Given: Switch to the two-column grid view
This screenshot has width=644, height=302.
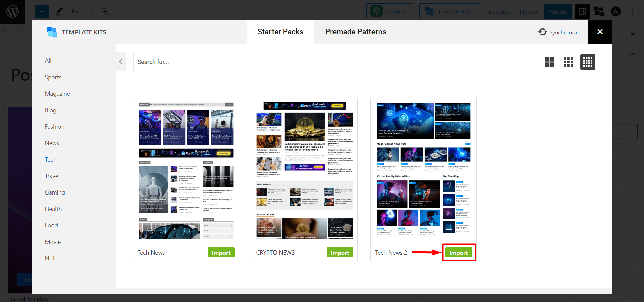Looking at the screenshot, I should [549, 62].
